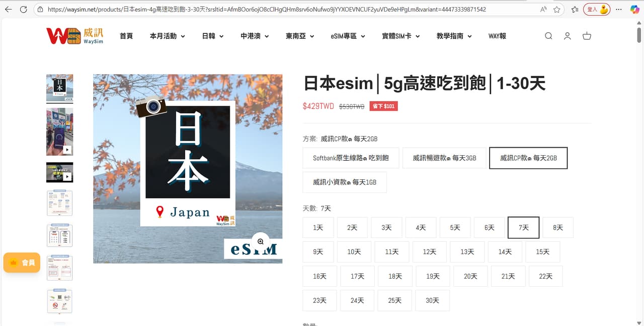Choose the 3天 duration option
644x326 pixels.
tap(386, 227)
